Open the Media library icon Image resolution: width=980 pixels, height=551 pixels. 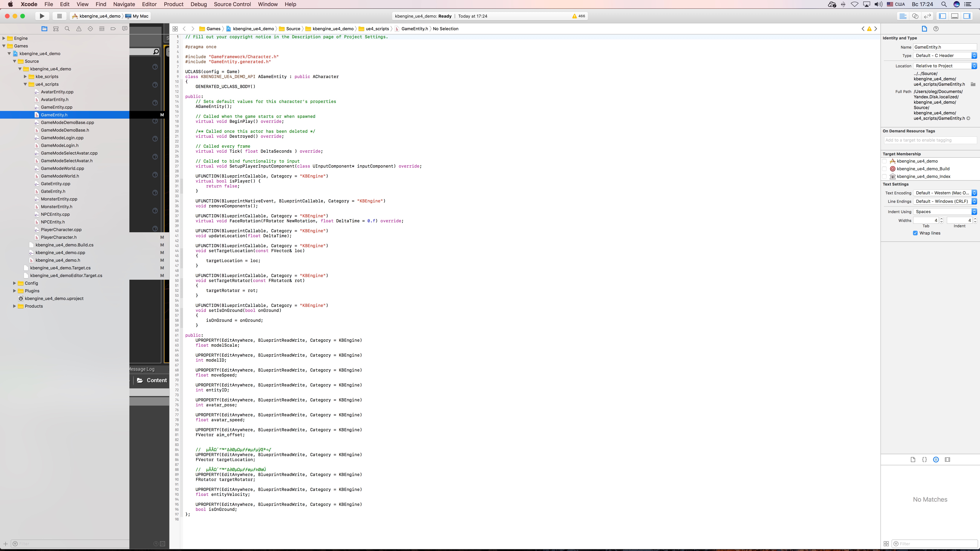pyautogui.click(x=948, y=460)
